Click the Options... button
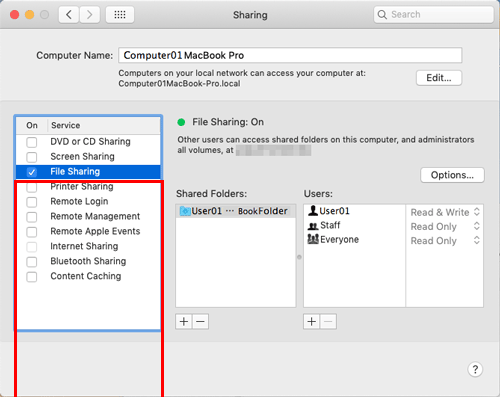 452,175
